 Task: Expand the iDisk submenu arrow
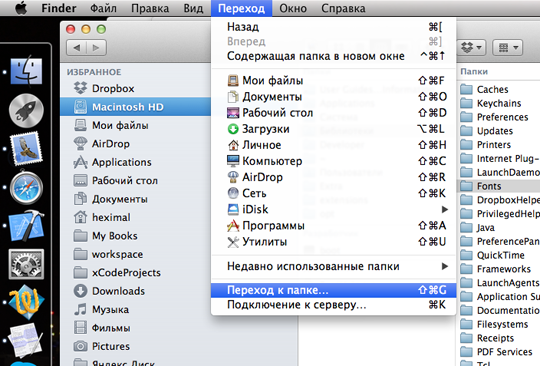coord(445,209)
